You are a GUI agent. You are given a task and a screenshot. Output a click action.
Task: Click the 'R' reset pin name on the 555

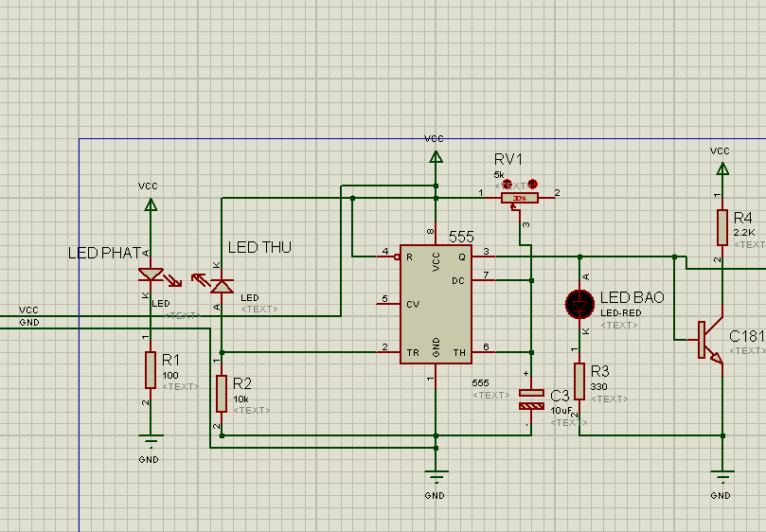[x=409, y=257]
